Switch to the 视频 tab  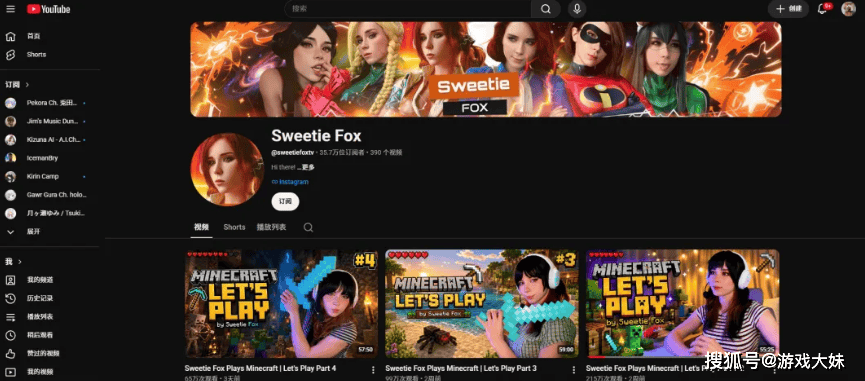201,227
